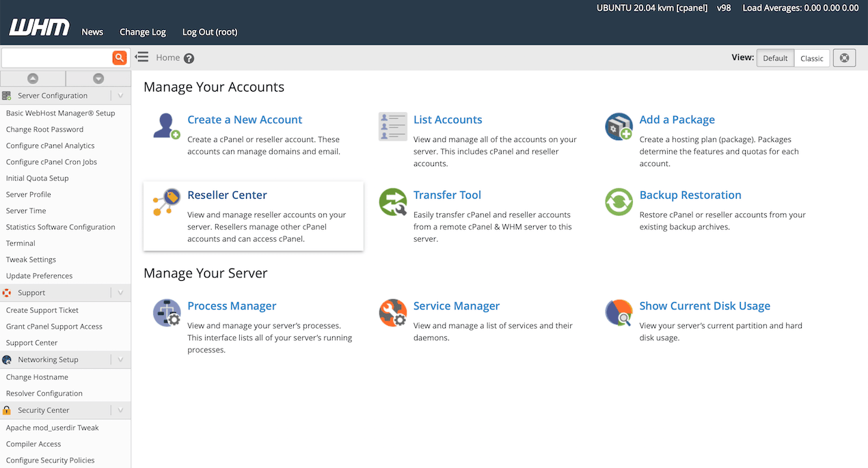868x468 pixels.
Task: Collapse the Server Configuration section chevron
Action: click(120, 96)
